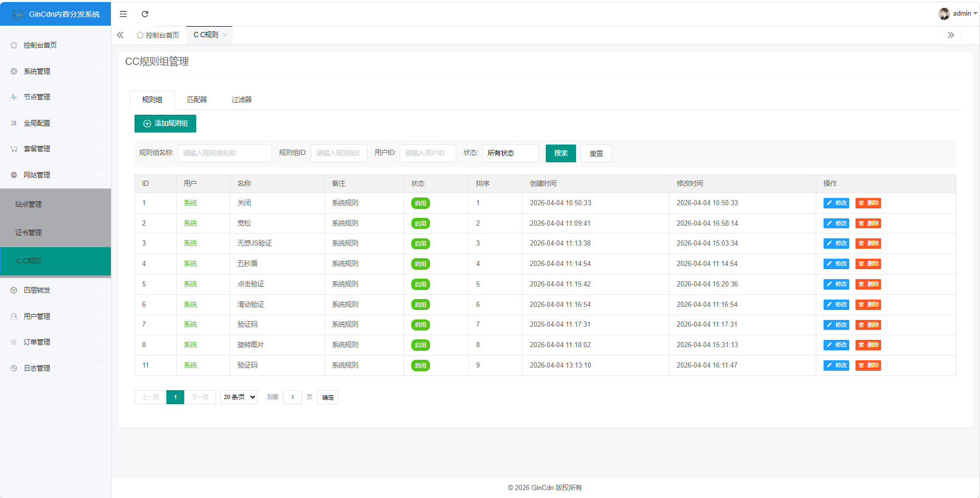Open the 控制台首页 home tab
The height and width of the screenshot is (498, 980).
pyautogui.click(x=158, y=35)
